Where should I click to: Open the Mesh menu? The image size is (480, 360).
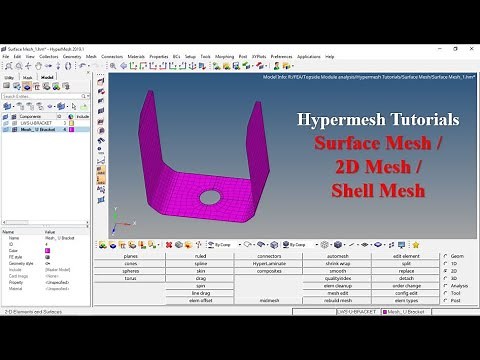click(x=91, y=57)
